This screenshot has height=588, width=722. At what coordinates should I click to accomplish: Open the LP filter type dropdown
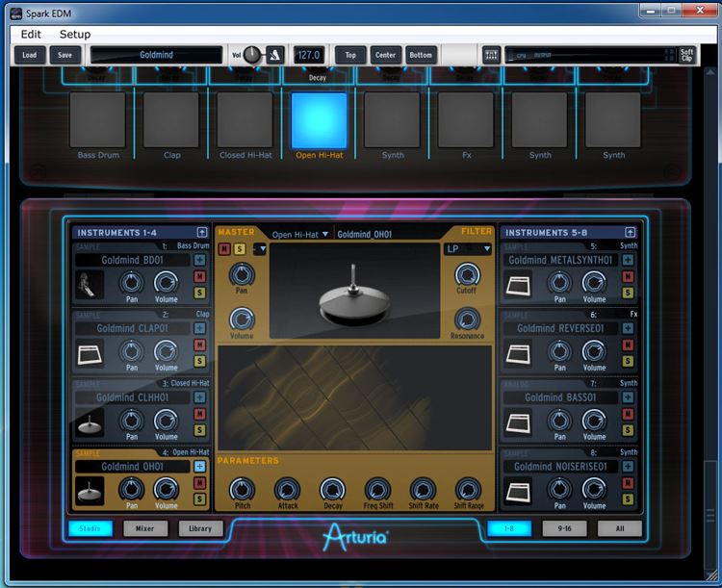pyautogui.click(x=468, y=249)
